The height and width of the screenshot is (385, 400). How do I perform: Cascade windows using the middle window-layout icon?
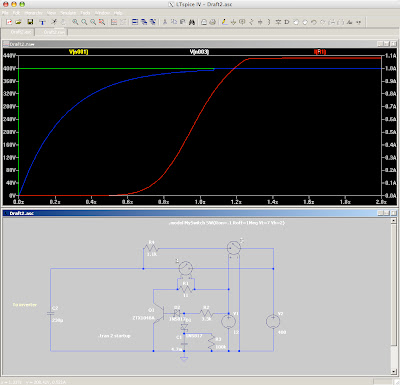pos(144,22)
